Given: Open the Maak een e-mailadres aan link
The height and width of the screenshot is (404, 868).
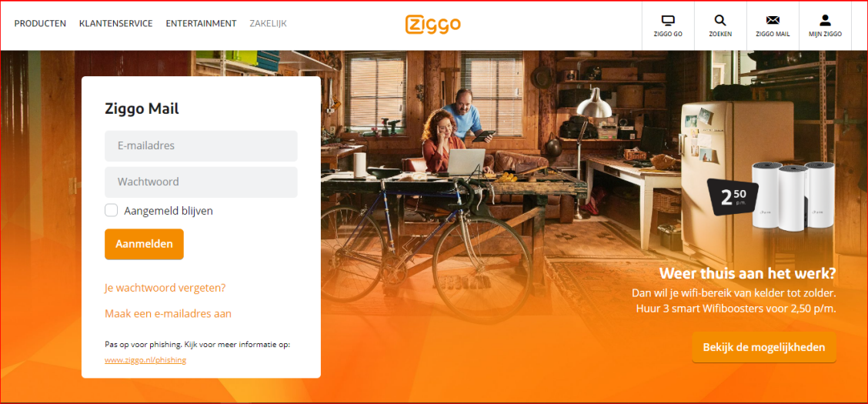Looking at the screenshot, I should coord(168,313).
